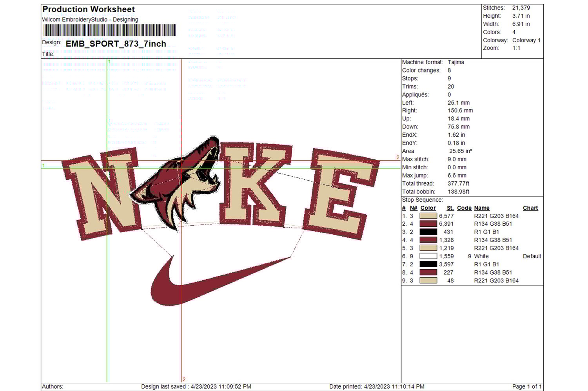The width and height of the screenshot is (588, 391).
Task: Click the zoom value "1:1"
Action: click(516, 48)
